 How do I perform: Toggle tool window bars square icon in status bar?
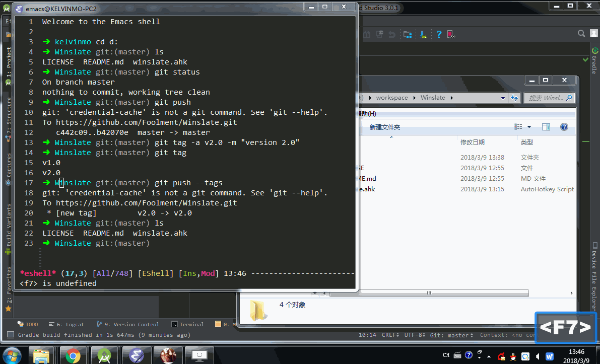click(x=11, y=335)
